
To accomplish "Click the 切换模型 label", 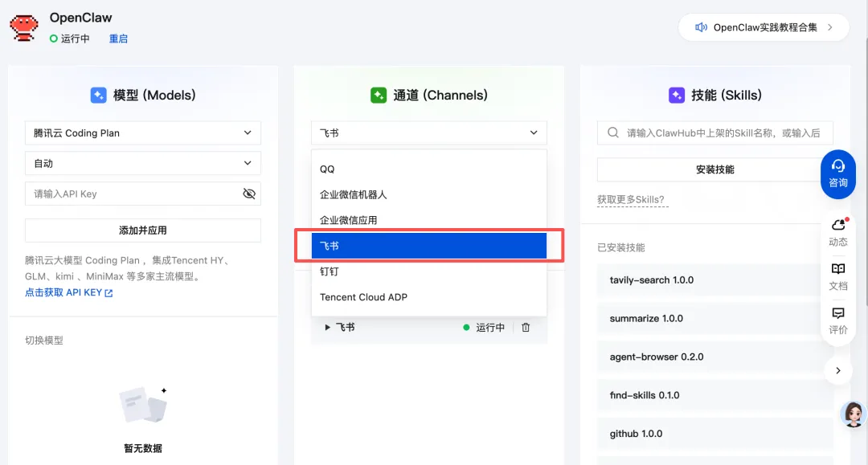I will point(44,341).
